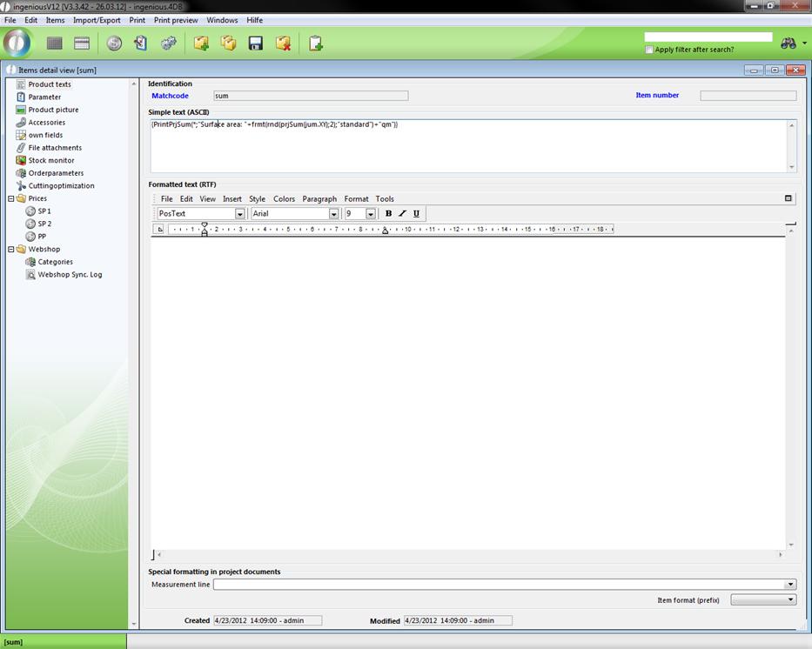Enable Apply filter after search checkbox
Screen dimensions: 812x649
(x=649, y=50)
